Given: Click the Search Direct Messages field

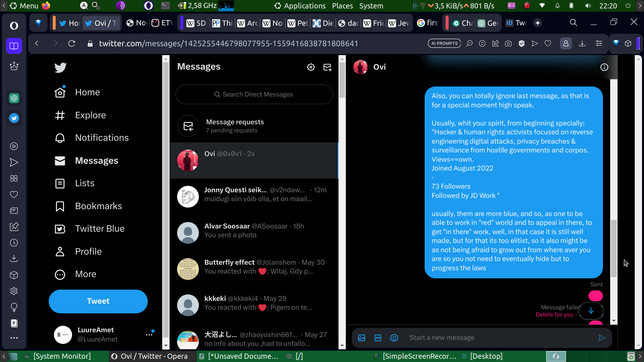Looking at the screenshot, I should [254, 95].
